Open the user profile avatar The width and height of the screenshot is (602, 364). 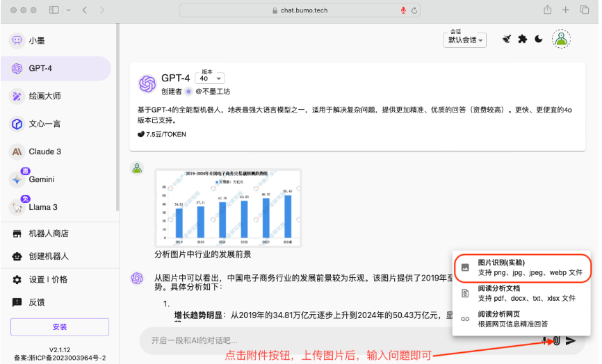(x=561, y=39)
